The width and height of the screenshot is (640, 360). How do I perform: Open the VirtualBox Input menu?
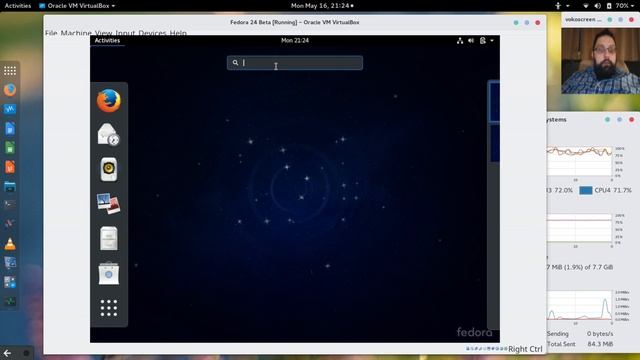125,33
